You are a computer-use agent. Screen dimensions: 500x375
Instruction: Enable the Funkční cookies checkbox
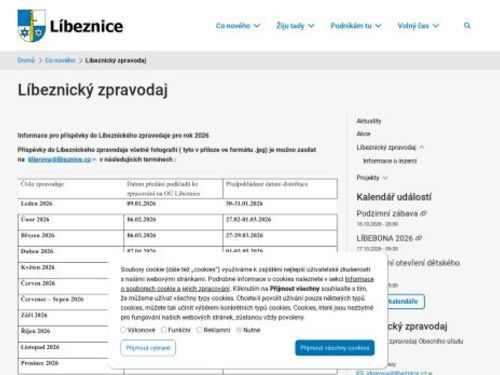pos(164,330)
